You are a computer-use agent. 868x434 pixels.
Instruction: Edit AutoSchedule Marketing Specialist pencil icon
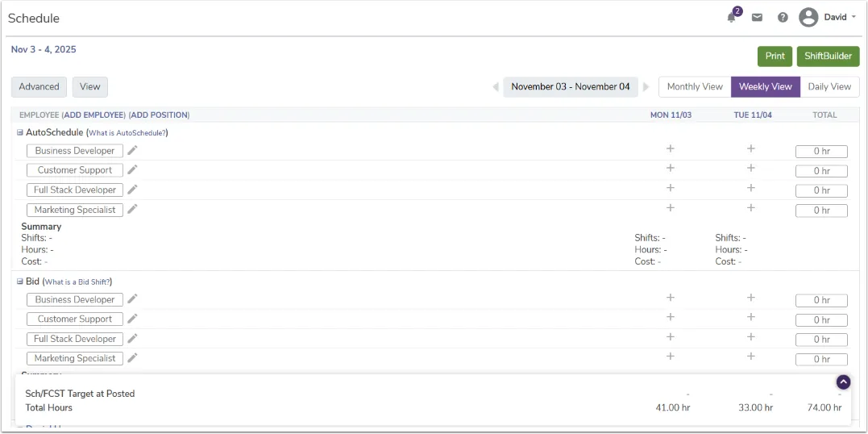click(131, 209)
